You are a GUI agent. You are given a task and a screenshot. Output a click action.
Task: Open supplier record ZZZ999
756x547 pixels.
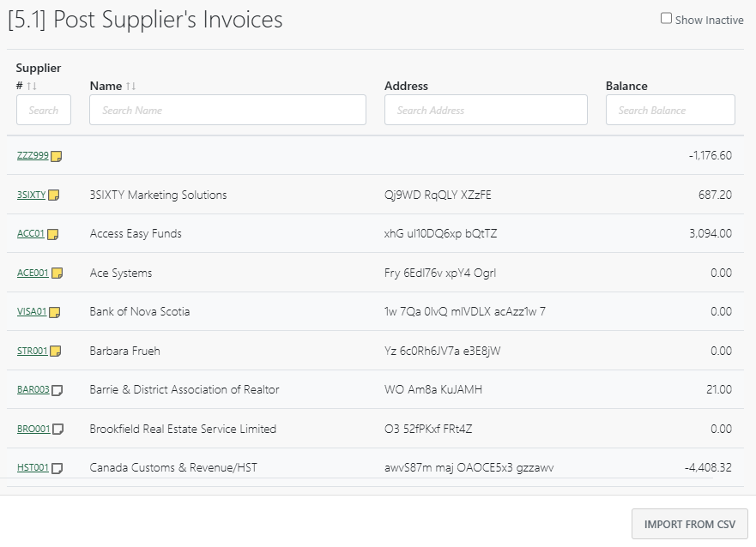point(33,155)
